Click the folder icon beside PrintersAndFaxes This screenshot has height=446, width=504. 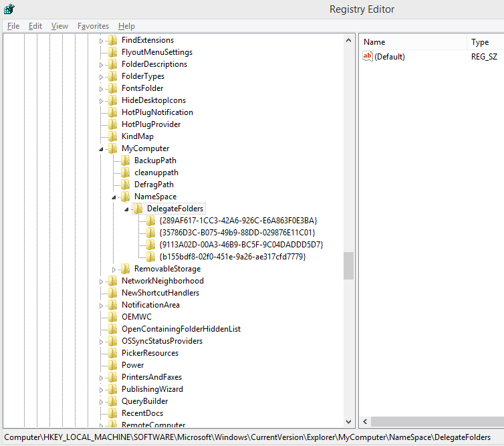(x=113, y=377)
